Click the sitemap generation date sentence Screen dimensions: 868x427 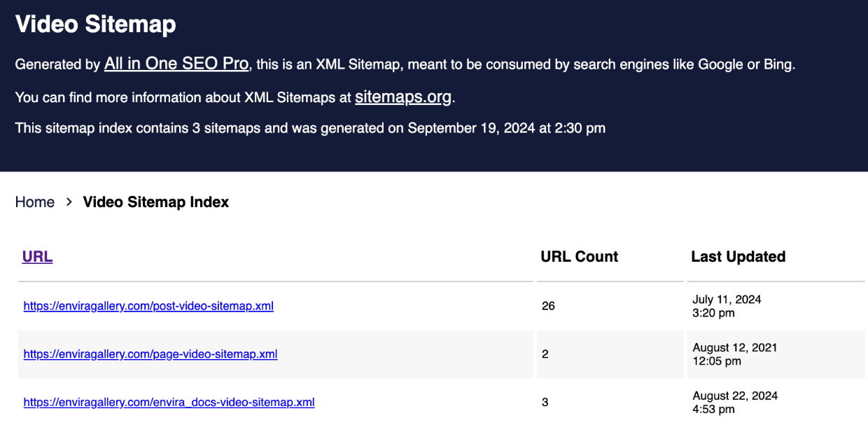click(x=310, y=128)
